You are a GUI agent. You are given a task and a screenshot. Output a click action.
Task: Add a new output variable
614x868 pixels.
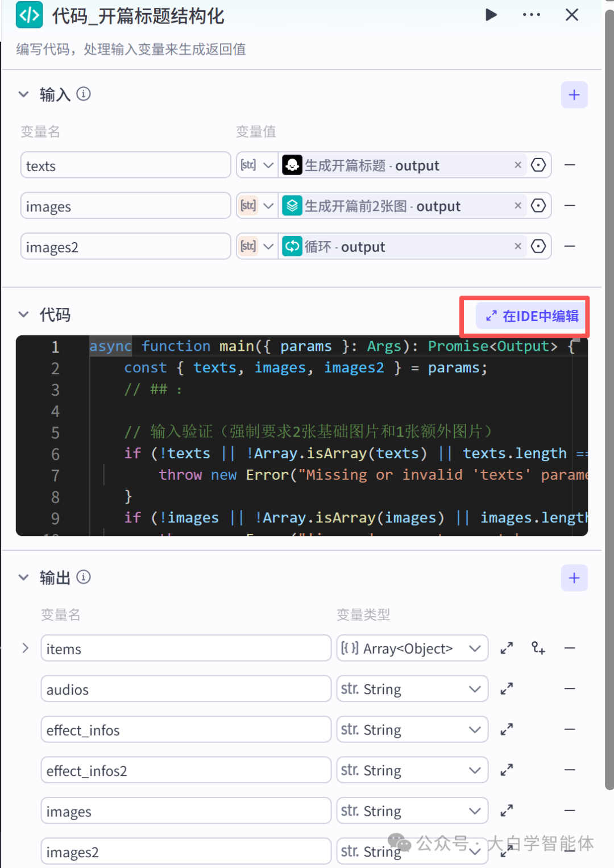(574, 578)
